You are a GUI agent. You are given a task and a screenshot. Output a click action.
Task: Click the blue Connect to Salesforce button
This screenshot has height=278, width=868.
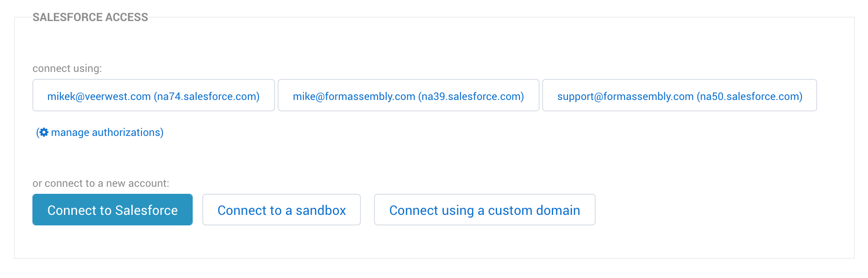coord(113,210)
